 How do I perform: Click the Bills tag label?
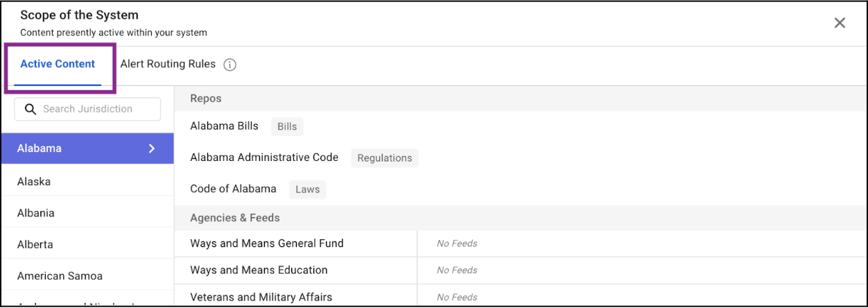[287, 127]
